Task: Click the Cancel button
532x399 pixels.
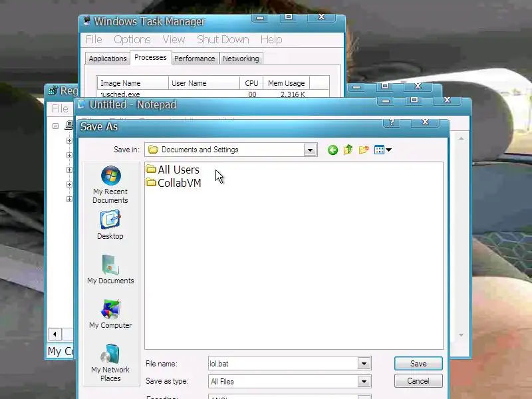Action: click(x=418, y=380)
